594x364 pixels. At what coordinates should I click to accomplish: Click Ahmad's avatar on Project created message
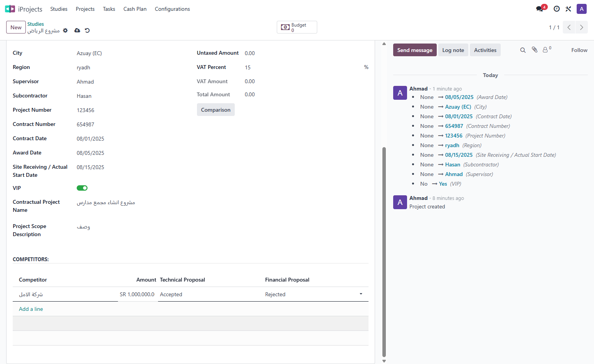(x=400, y=202)
